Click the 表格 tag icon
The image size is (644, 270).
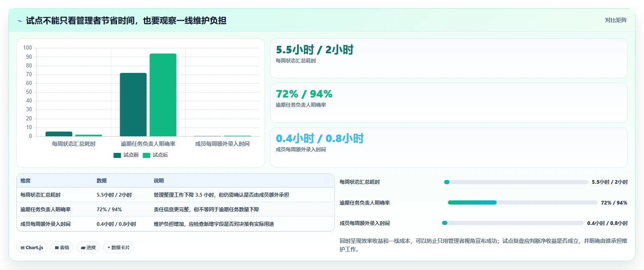(57, 247)
